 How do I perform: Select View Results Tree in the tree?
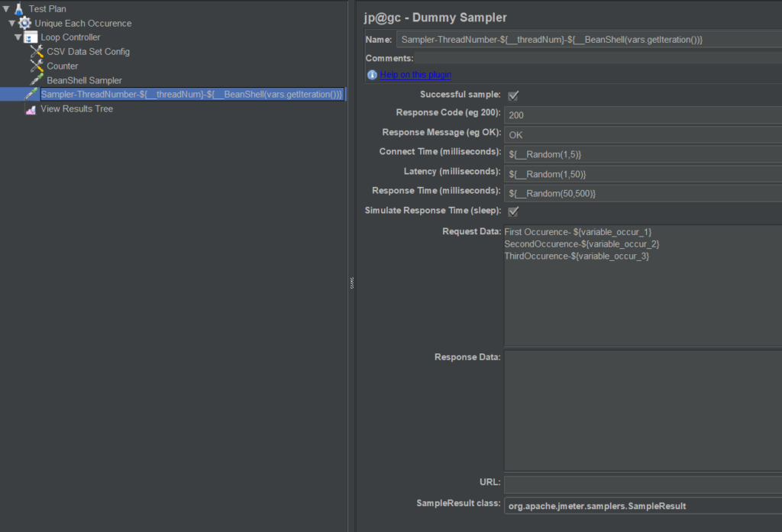76,109
